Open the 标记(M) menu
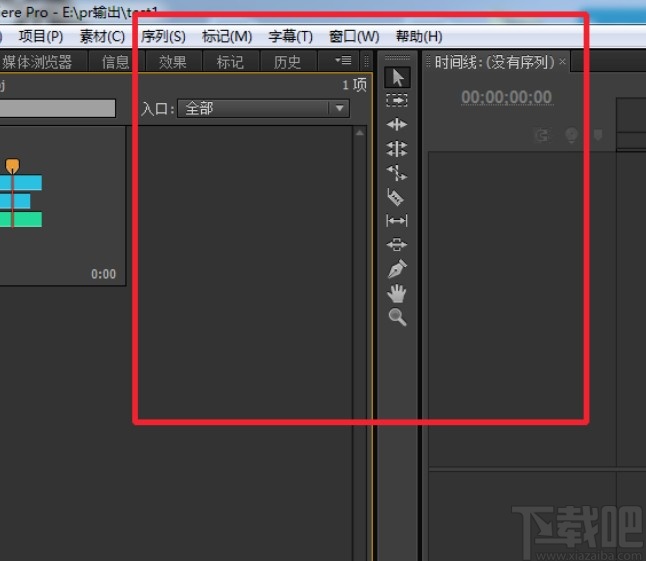Image resolution: width=646 pixels, height=561 pixels. 227,37
